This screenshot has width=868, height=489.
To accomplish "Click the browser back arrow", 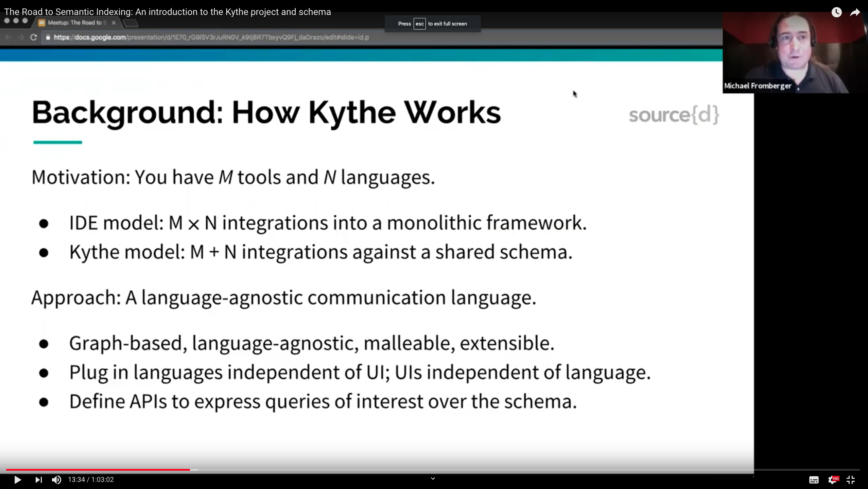I will pyautogui.click(x=7, y=37).
